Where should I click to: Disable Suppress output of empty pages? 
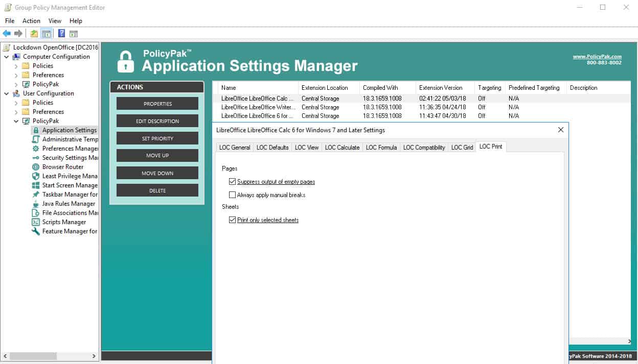point(233,182)
